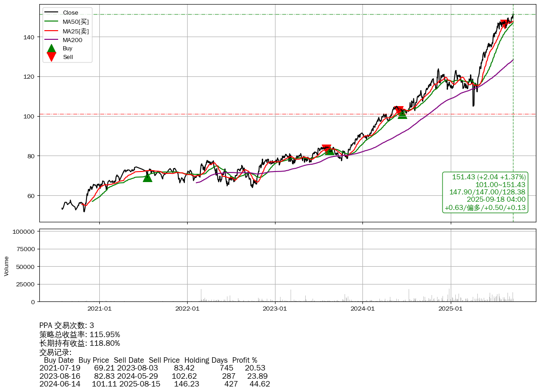Click the 2023-01 x-axis tick label
This screenshot has height=392, width=540.
click(275, 308)
